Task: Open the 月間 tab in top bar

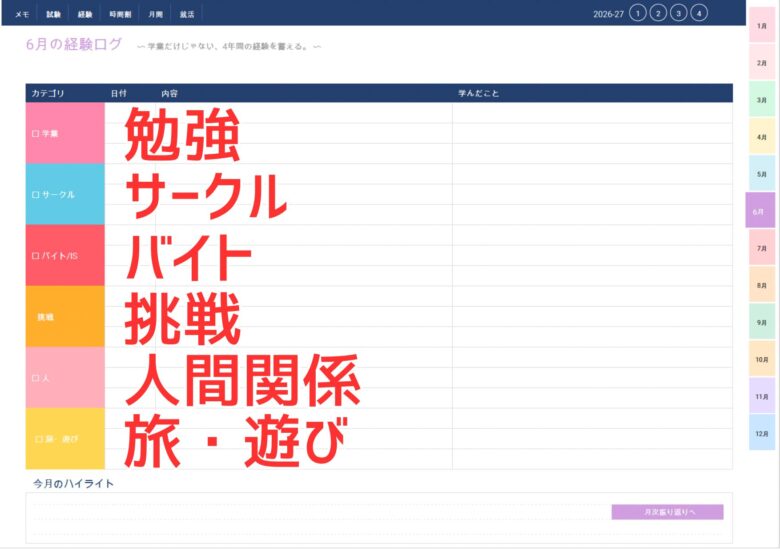Action: pos(155,14)
